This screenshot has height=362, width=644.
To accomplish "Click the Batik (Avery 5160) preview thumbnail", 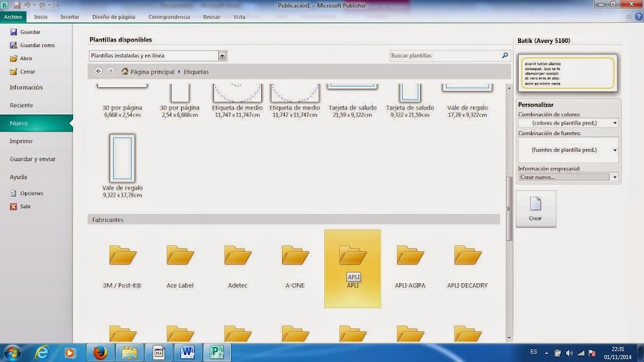I will pyautogui.click(x=567, y=73).
